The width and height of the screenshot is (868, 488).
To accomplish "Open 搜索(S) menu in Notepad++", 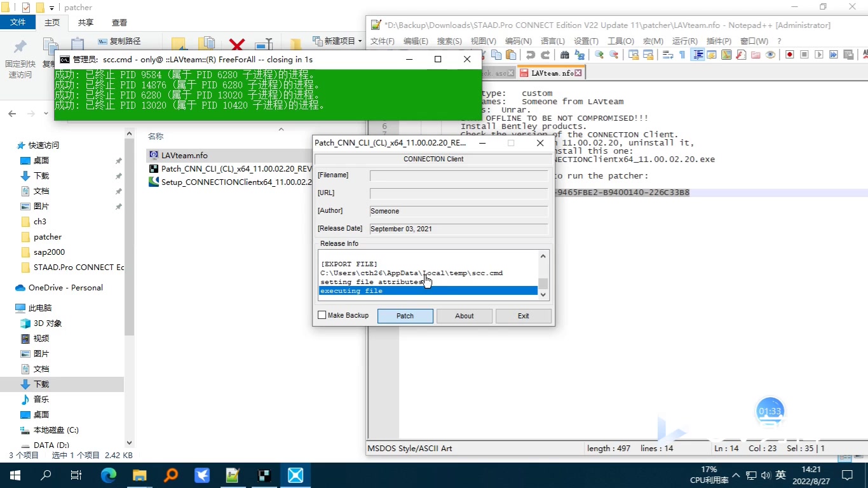I will (x=449, y=41).
